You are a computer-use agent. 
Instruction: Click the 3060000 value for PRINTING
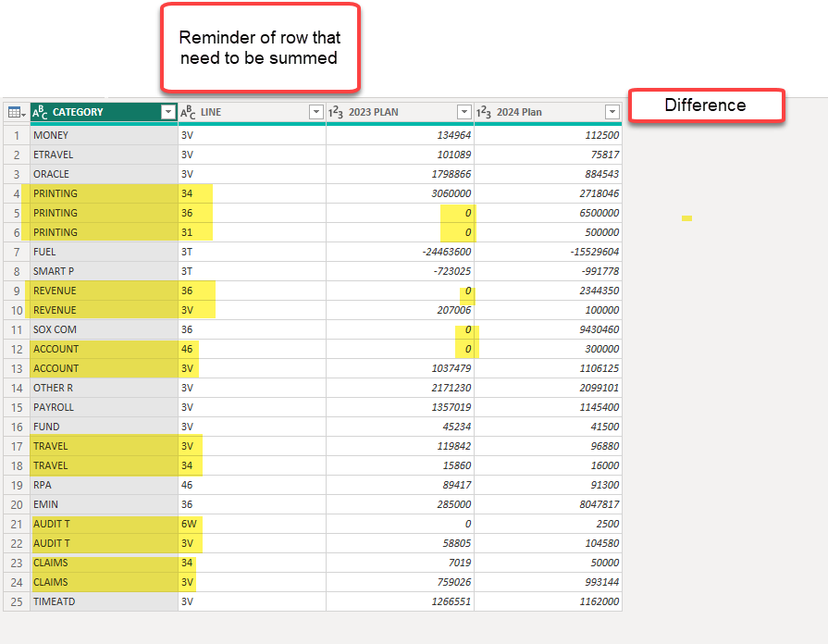pos(400,193)
